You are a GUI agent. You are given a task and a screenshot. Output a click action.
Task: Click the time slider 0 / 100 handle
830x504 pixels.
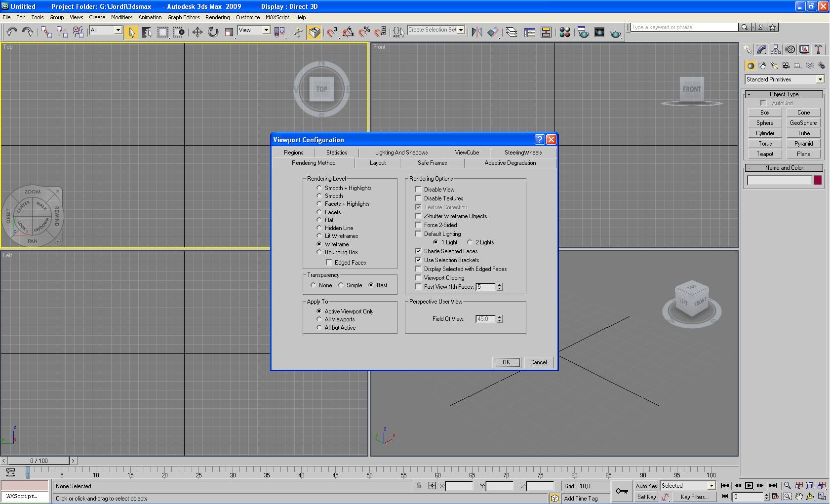39,461
